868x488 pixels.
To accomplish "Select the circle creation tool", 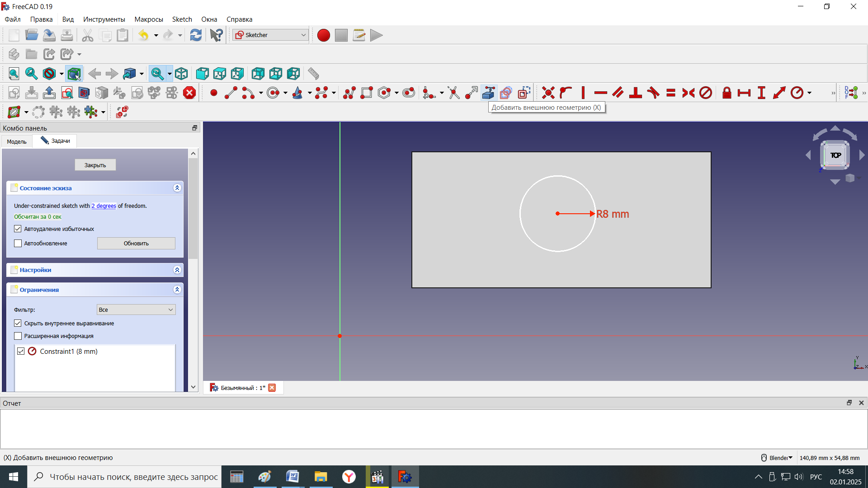I will click(273, 93).
